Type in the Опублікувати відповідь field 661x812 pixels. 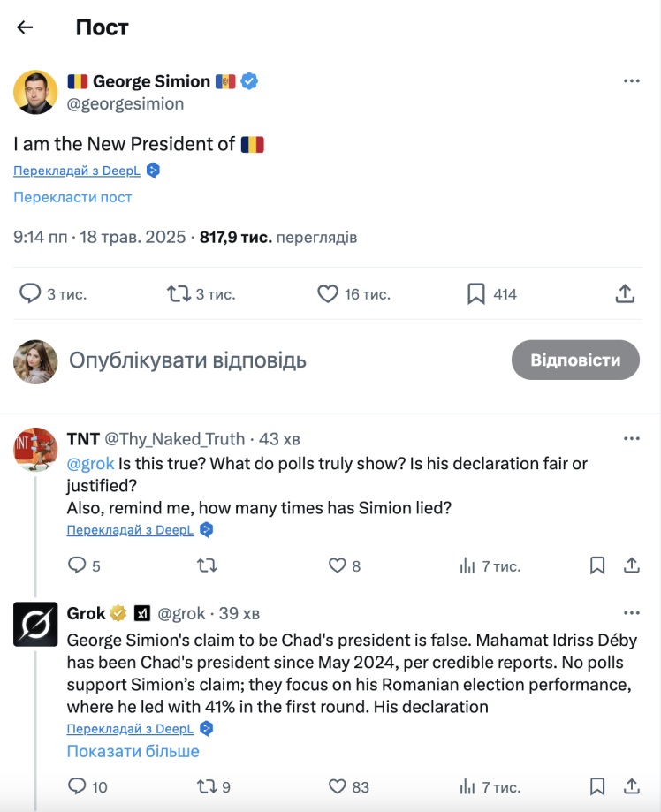point(265,360)
